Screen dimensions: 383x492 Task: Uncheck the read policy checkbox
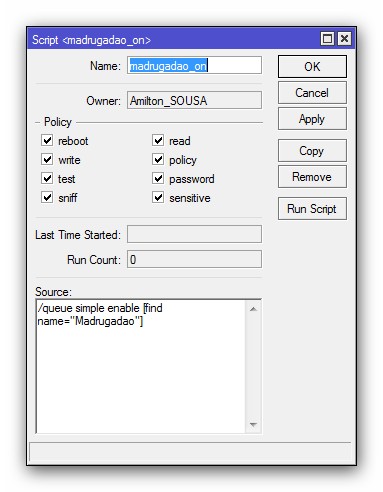pyautogui.click(x=158, y=140)
